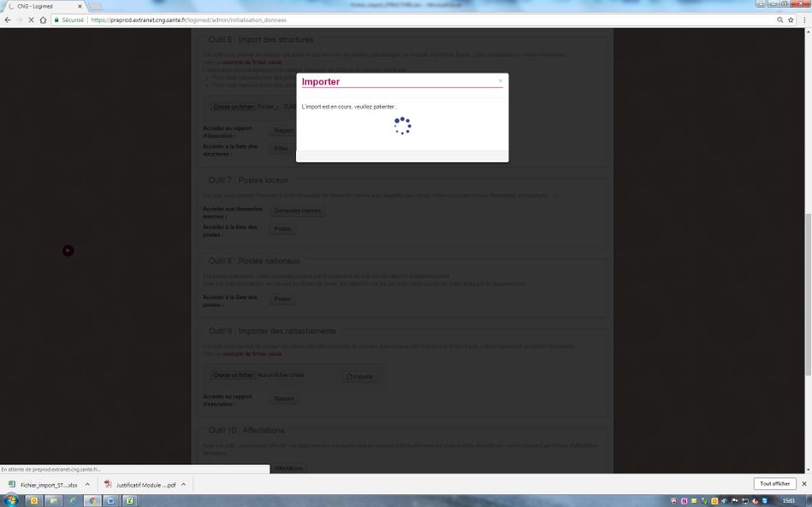Switch to the Excel taskbar icon

(x=129, y=500)
